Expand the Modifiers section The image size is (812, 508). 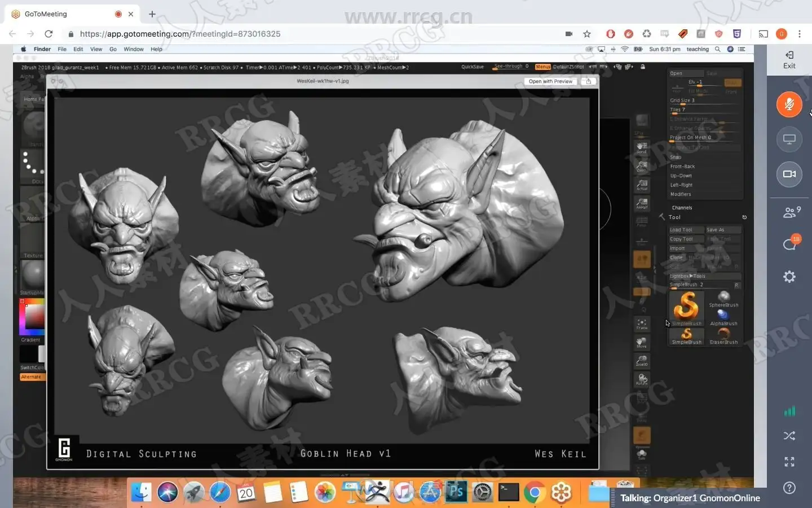(x=681, y=194)
